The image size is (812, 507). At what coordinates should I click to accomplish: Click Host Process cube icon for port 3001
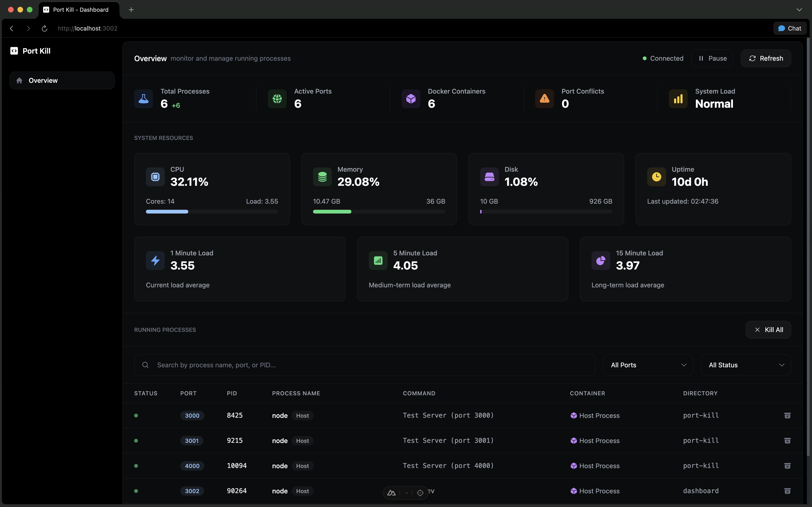573,441
